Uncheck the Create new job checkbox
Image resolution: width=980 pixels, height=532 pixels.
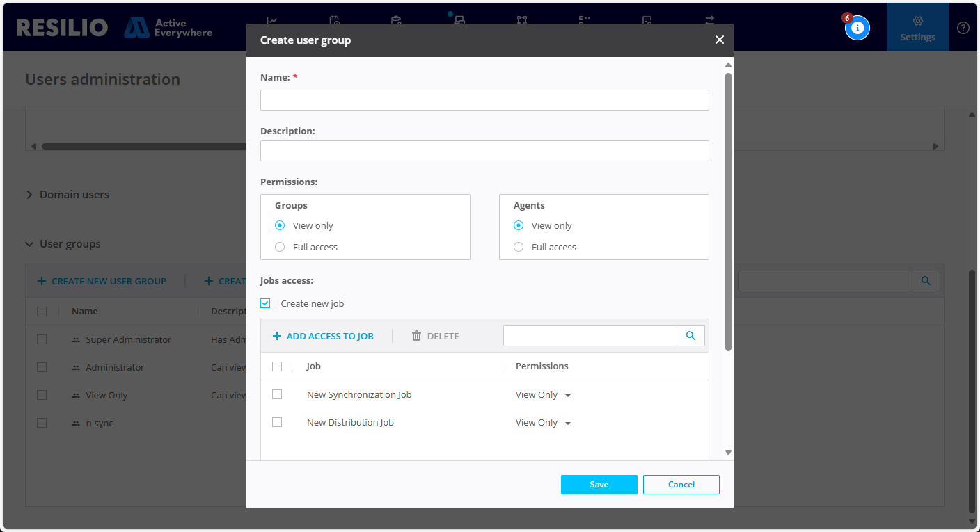click(x=265, y=303)
